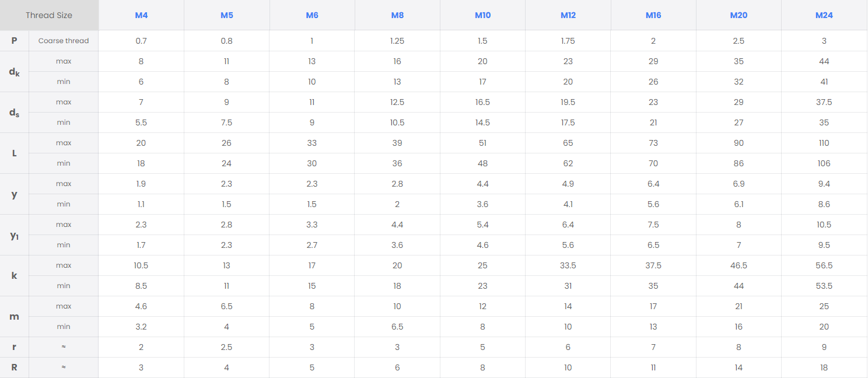Select m max value 4.6 under M4
Screen dimensions: 868x378
click(x=141, y=306)
